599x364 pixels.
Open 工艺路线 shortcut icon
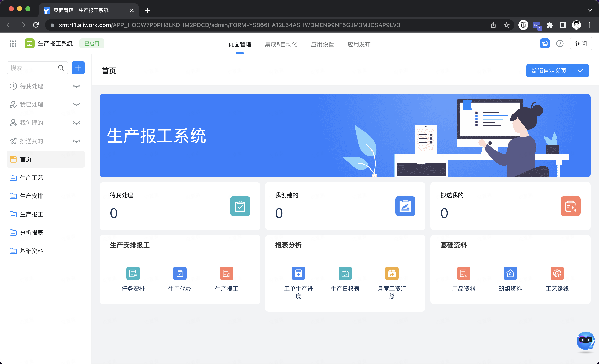tap(557, 273)
